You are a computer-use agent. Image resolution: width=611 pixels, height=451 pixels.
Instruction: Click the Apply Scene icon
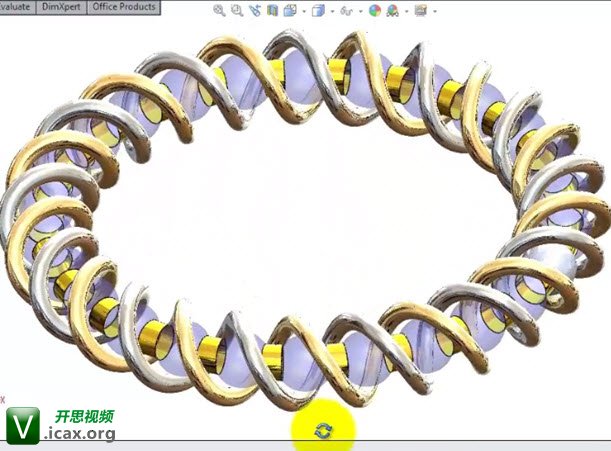pos(393,11)
